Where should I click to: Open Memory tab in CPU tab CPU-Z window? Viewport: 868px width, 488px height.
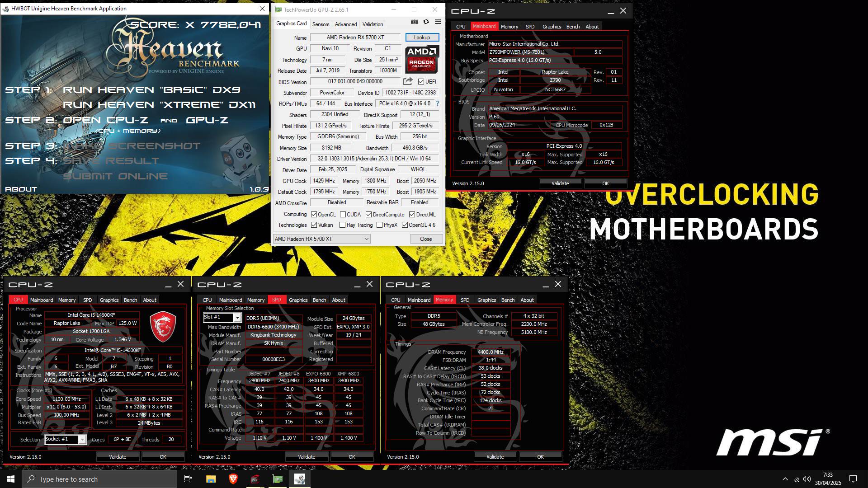[x=66, y=300]
